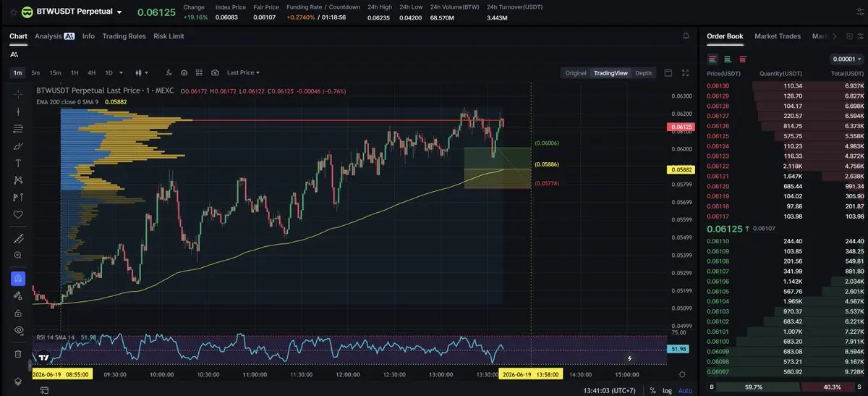Switch to Market Trades tab
The image size is (868, 396).
tap(778, 36)
